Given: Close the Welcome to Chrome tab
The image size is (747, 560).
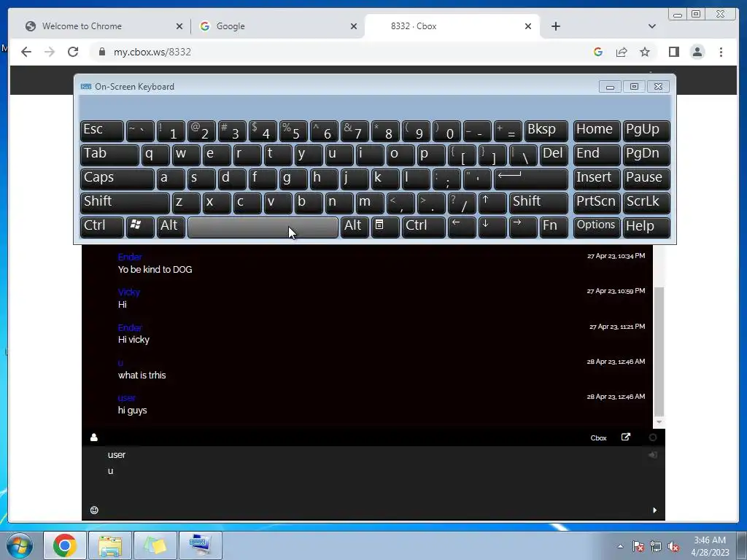Looking at the screenshot, I should click(x=179, y=26).
